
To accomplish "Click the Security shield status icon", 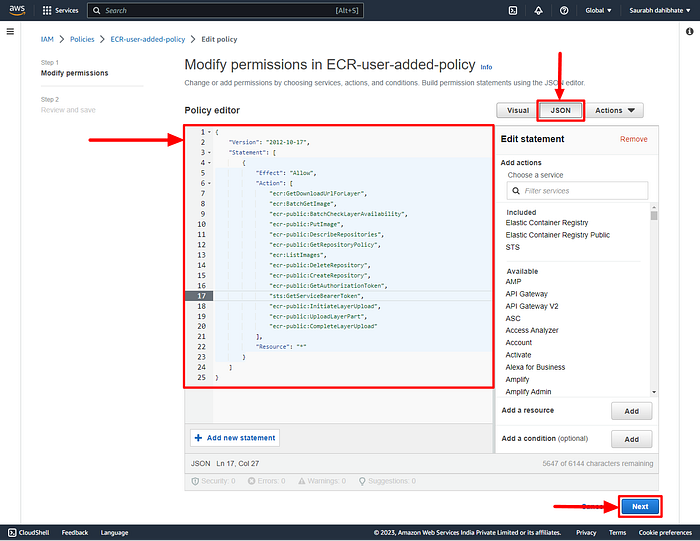I will coord(195,481).
